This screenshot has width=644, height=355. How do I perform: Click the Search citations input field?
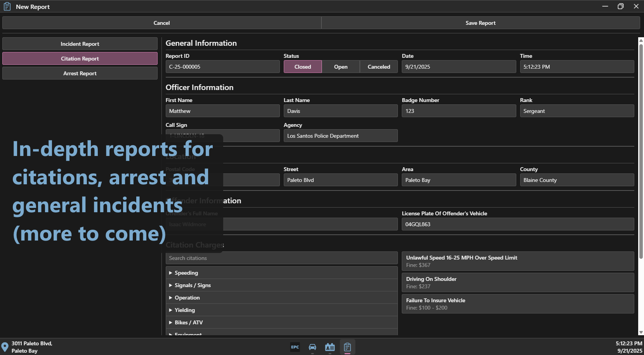[x=281, y=258]
